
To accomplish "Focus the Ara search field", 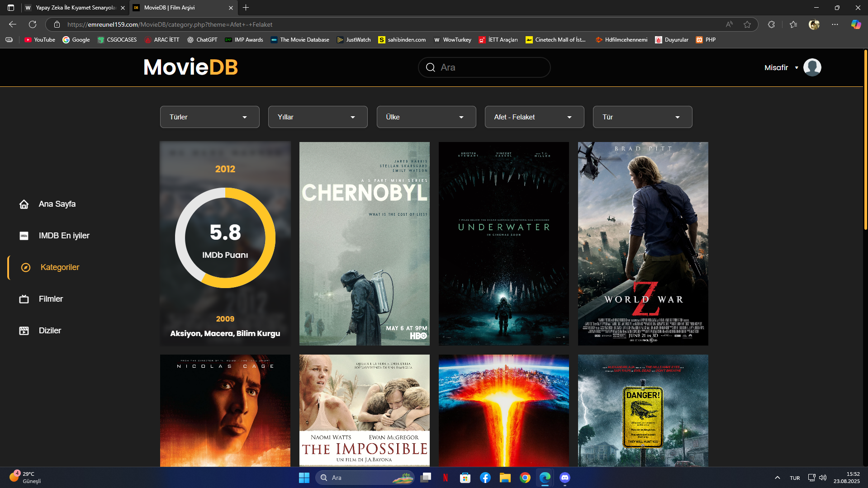I will pyautogui.click(x=484, y=67).
